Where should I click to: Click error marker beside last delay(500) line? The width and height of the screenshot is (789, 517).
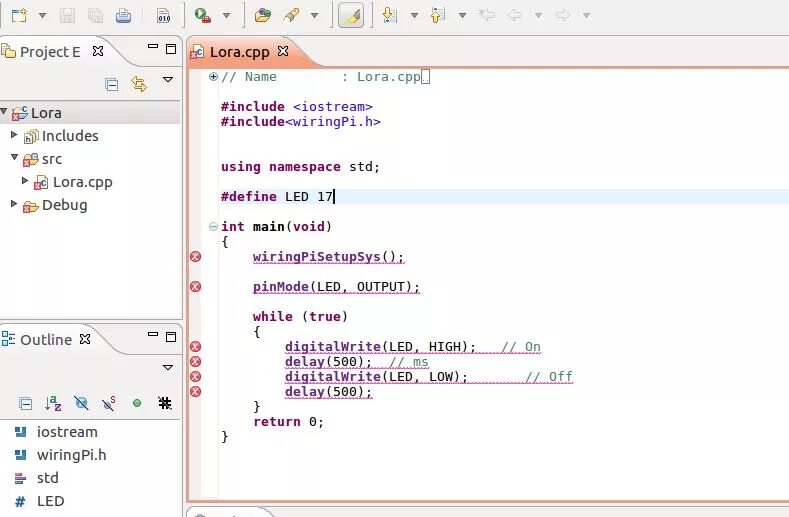[195, 392]
